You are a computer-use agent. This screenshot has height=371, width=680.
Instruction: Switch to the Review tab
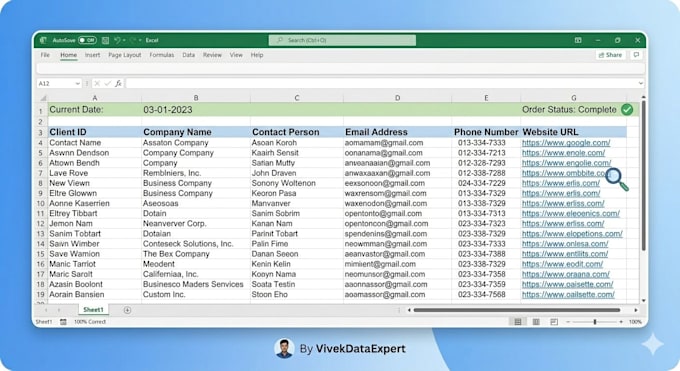pyautogui.click(x=212, y=55)
